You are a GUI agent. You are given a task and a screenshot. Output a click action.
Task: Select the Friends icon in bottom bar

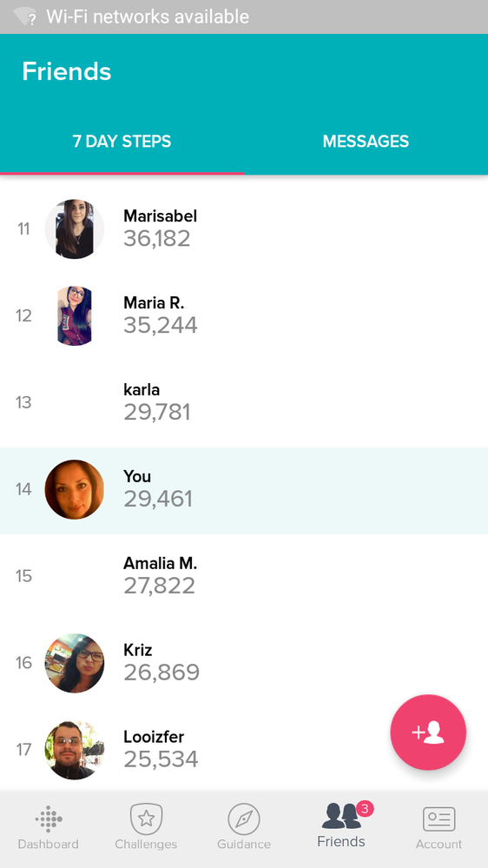click(x=341, y=817)
